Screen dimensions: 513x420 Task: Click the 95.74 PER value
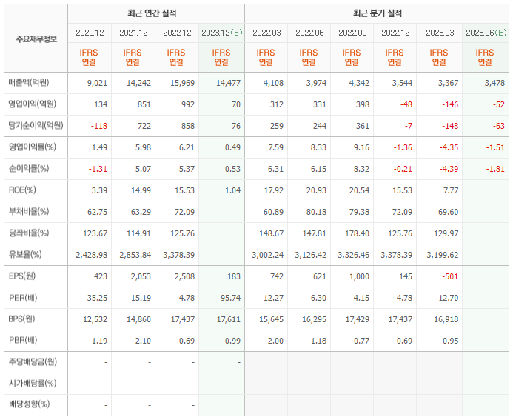230,298
